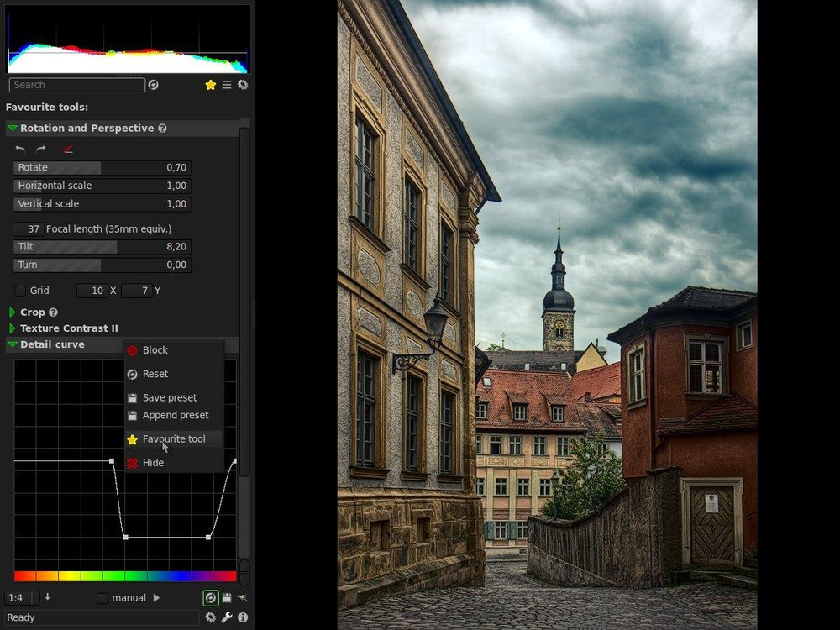This screenshot has width=840, height=630.
Task: Open the wrench icon in the status bar
Action: pos(225,617)
